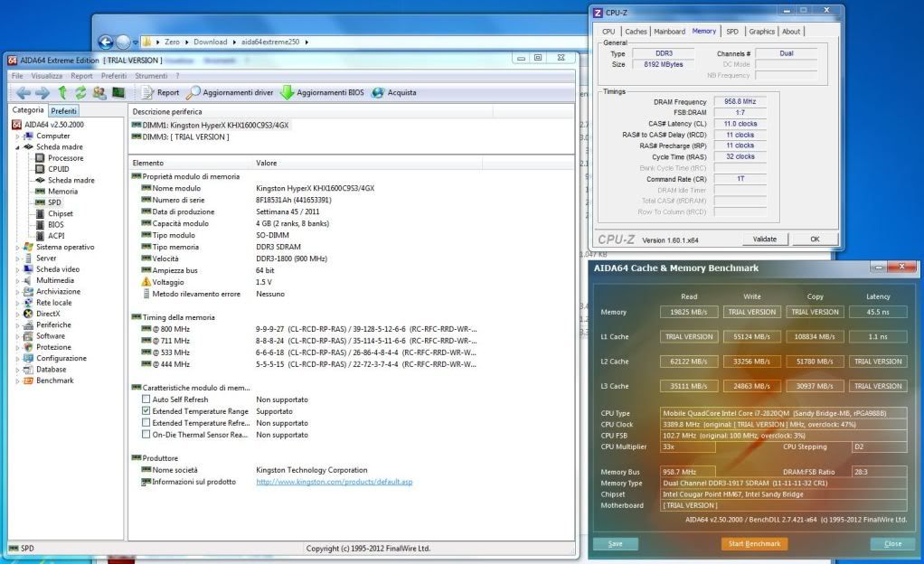Select Memoria in the category tree
The image size is (924, 564).
click(62, 192)
